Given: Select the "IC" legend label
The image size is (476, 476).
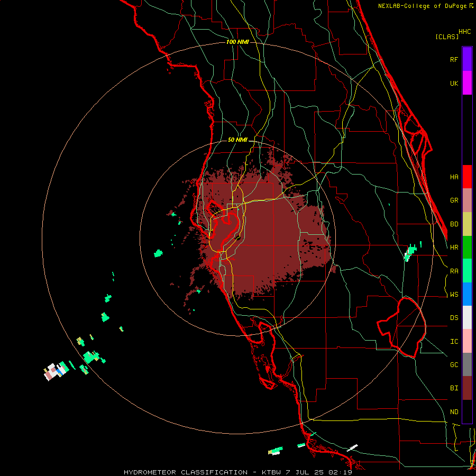Looking at the screenshot, I should (454, 342).
